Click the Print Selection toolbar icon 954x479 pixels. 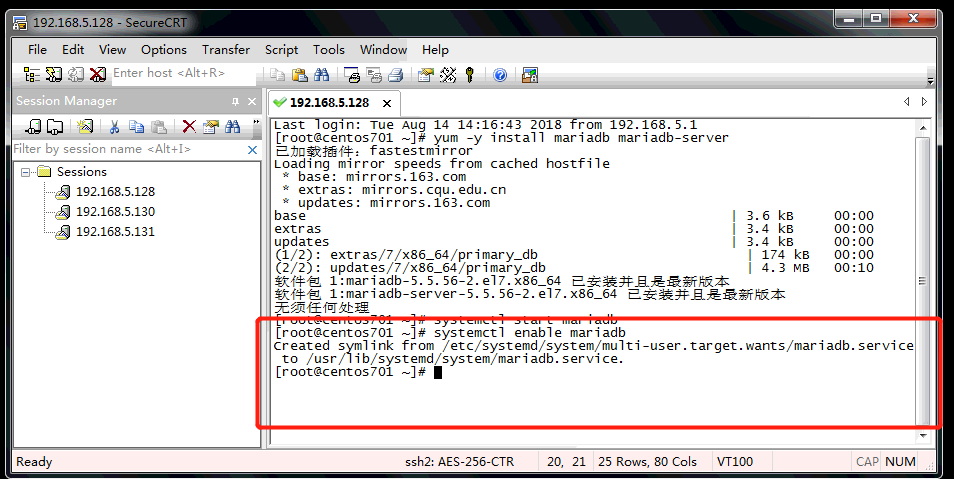[x=374, y=75]
